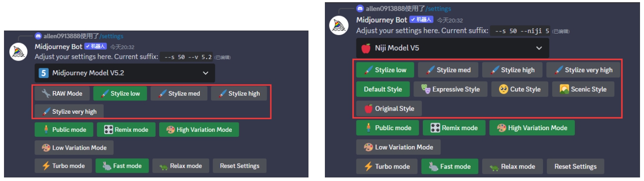Click chevron arrow of Niji Model V5 selector
The width and height of the screenshot is (644, 181).
click(x=539, y=48)
